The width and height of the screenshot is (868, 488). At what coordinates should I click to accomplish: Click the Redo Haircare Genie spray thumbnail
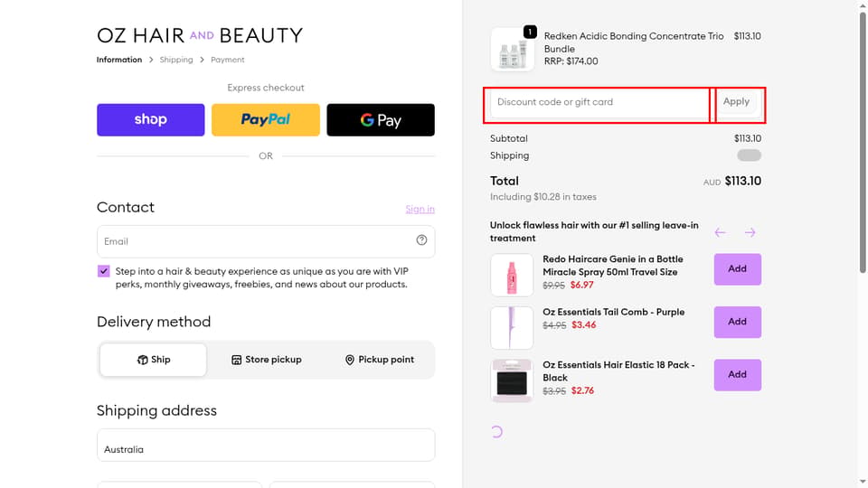pyautogui.click(x=512, y=275)
